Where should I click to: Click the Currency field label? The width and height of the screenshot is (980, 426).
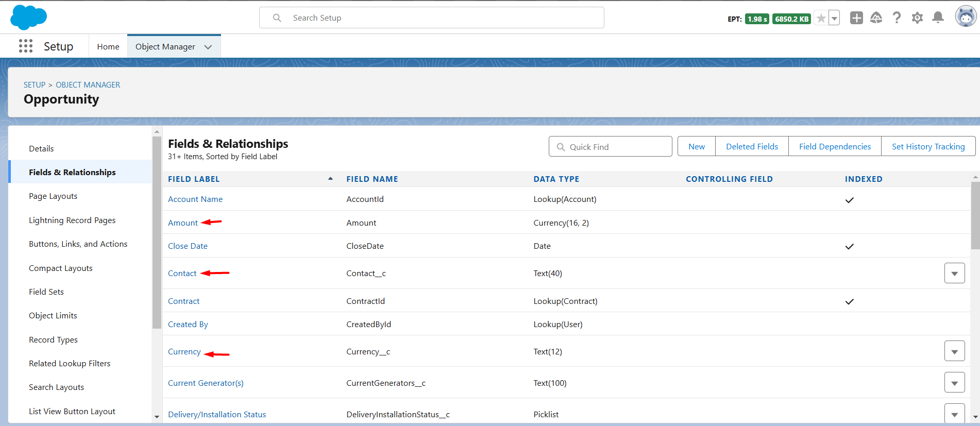pyautogui.click(x=184, y=351)
